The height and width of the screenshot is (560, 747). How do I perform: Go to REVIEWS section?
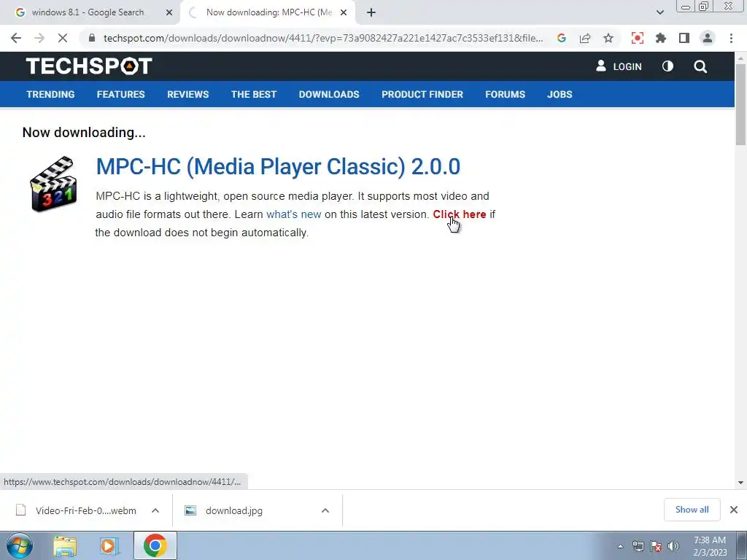click(187, 94)
